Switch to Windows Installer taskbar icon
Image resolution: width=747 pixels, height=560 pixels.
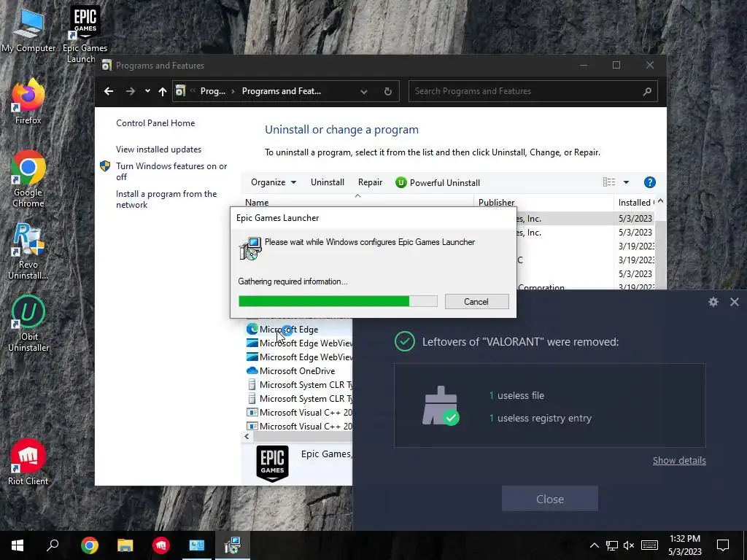tap(233, 545)
